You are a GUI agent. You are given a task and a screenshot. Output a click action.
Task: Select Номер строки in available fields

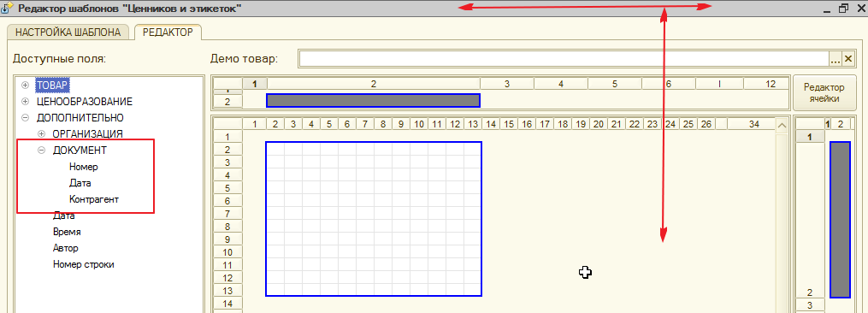pyautogui.click(x=84, y=264)
